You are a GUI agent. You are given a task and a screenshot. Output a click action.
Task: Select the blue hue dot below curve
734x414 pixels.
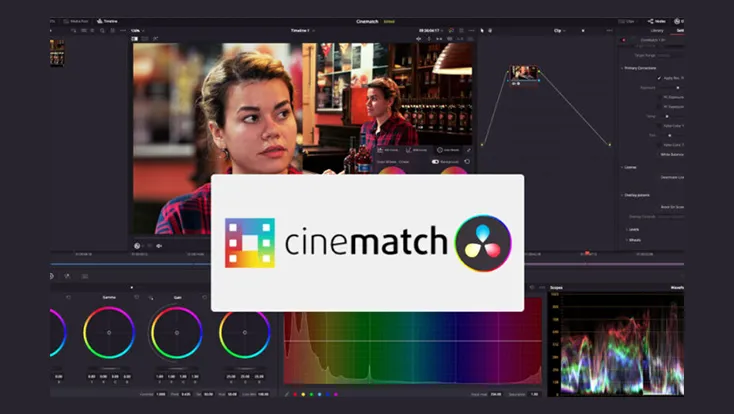coord(328,394)
